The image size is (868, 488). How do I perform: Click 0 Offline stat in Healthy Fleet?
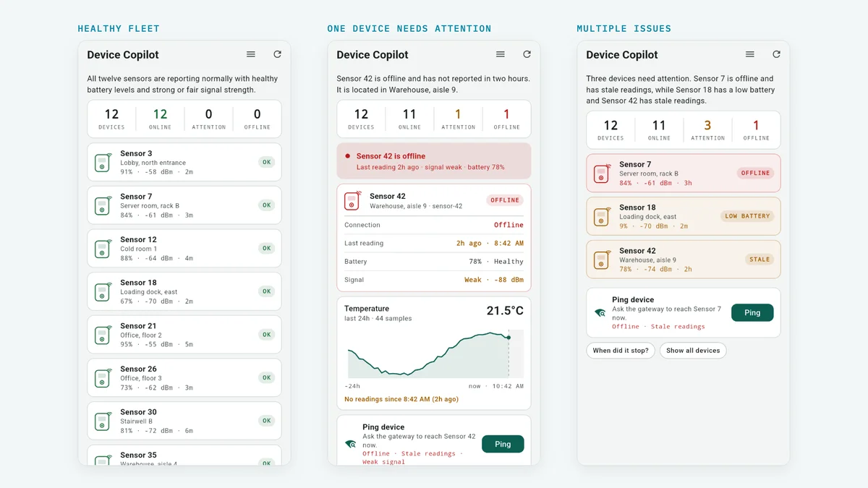coord(257,119)
